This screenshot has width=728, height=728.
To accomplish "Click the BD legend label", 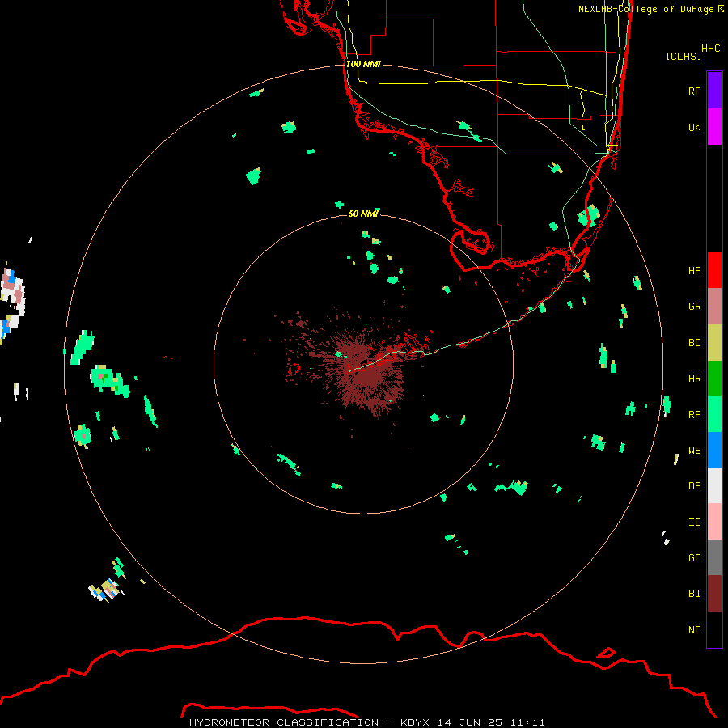I will click(695, 342).
